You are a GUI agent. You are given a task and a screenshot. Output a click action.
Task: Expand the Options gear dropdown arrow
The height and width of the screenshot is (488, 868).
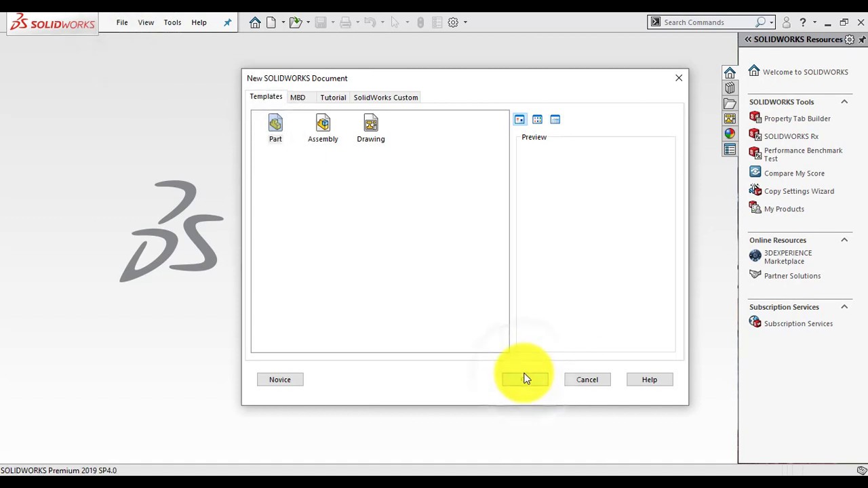[x=465, y=22]
